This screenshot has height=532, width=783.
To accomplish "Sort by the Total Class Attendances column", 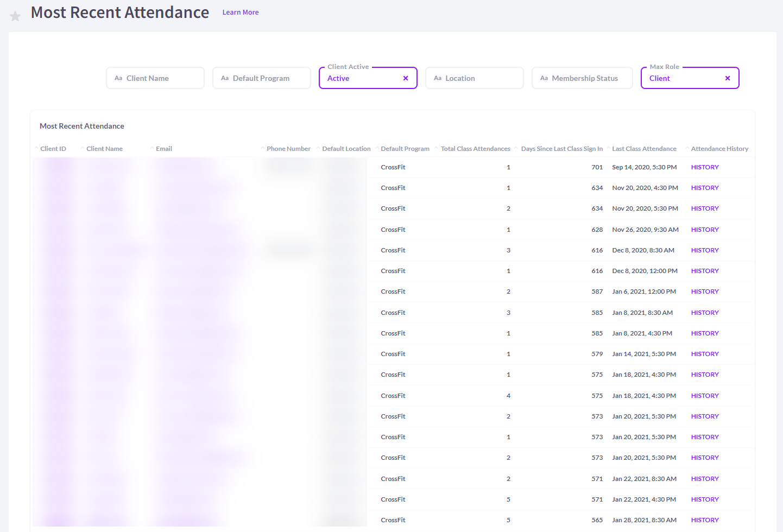I will point(476,149).
